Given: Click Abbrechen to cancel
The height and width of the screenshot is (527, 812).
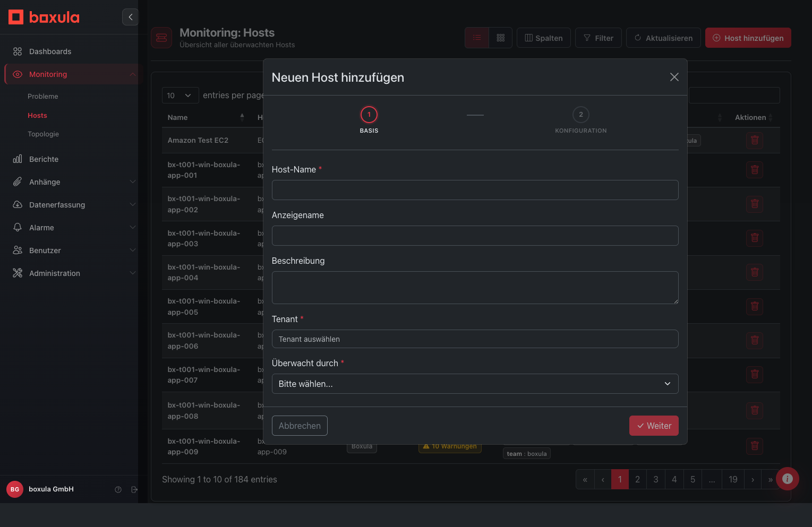Looking at the screenshot, I should pos(300,426).
